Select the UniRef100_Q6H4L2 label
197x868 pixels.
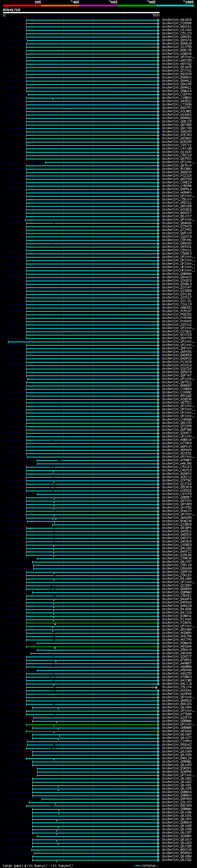[x=177, y=81]
